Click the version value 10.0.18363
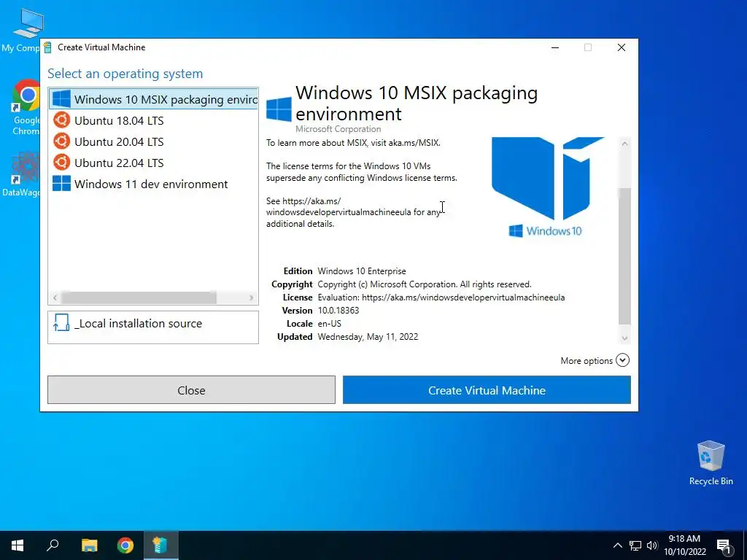 pyautogui.click(x=338, y=311)
